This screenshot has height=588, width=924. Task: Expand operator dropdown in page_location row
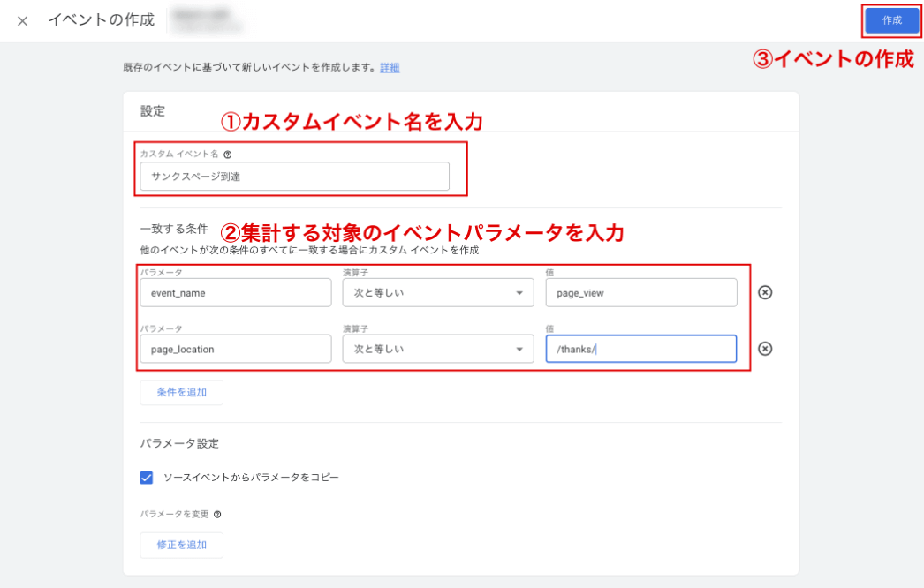tap(437, 349)
